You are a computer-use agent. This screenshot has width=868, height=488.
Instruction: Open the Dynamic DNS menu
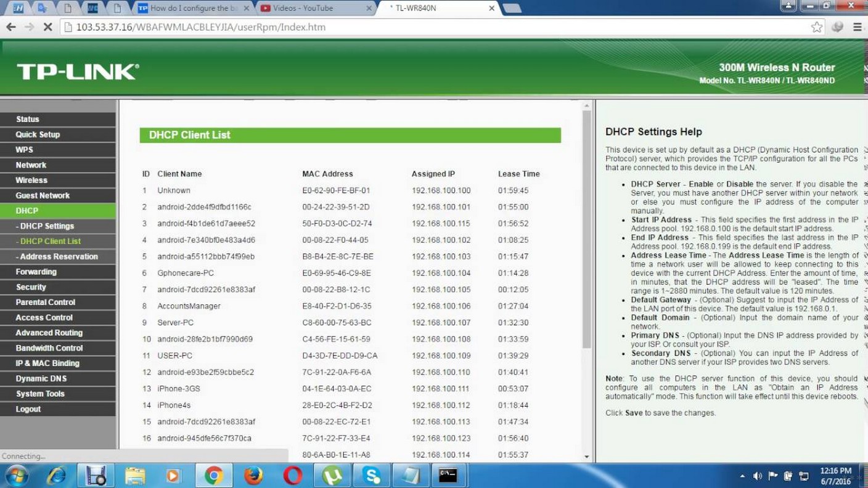coord(57,378)
